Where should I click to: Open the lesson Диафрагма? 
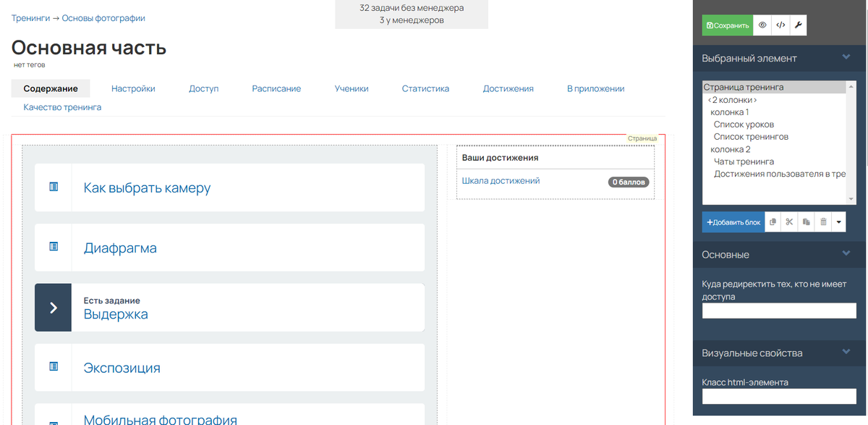[x=120, y=248]
